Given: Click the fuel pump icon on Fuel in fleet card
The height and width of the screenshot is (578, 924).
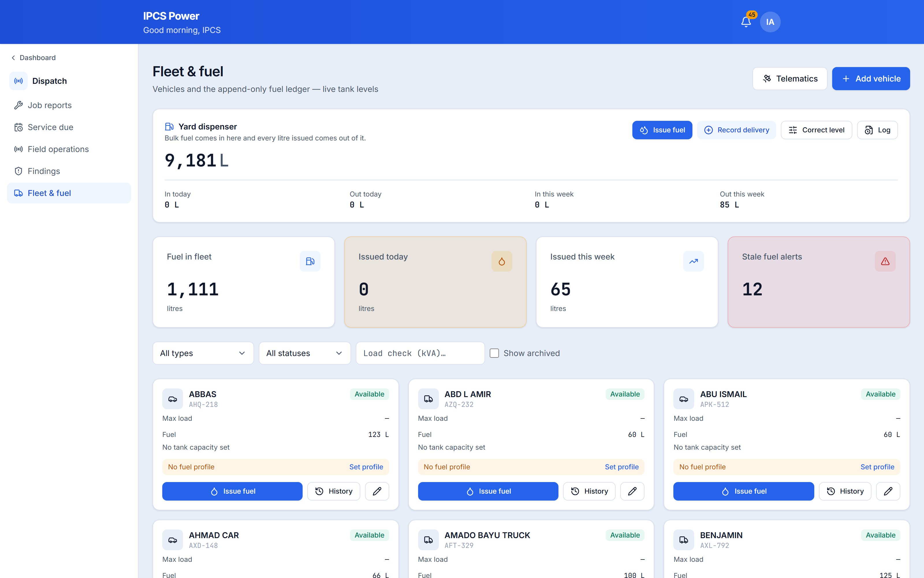Looking at the screenshot, I should tap(310, 261).
